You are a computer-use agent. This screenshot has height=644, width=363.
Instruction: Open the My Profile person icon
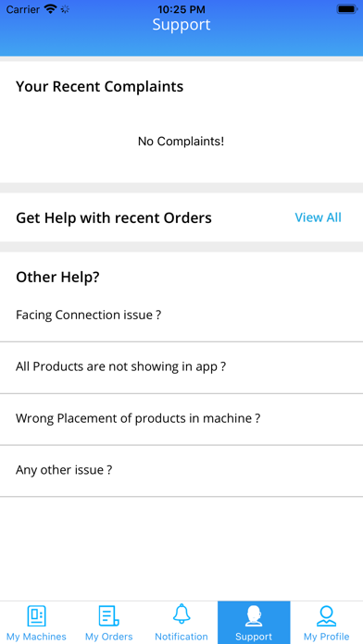326,616
